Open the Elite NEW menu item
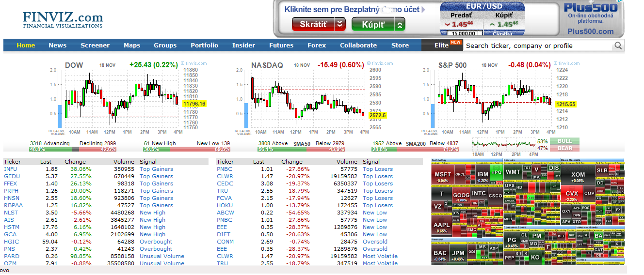The width and height of the screenshot is (644, 275). [442, 45]
